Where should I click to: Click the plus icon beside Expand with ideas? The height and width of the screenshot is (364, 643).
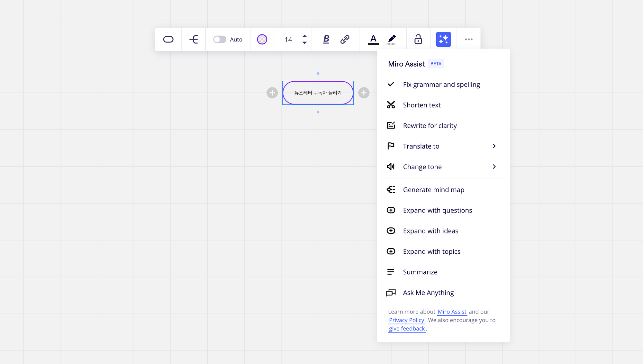tap(391, 231)
